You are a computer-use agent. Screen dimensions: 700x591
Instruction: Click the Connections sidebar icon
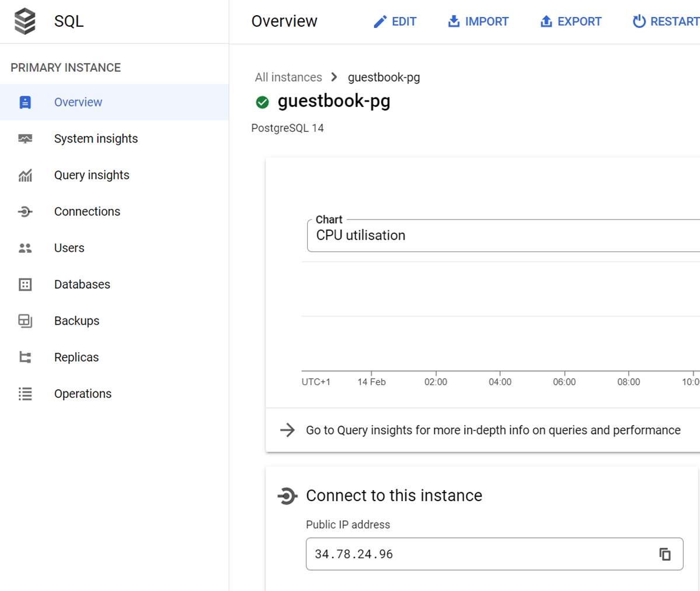click(25, 212)
